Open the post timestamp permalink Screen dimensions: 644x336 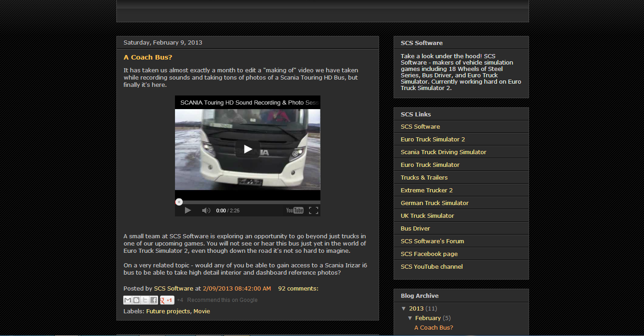coord(237,288)
